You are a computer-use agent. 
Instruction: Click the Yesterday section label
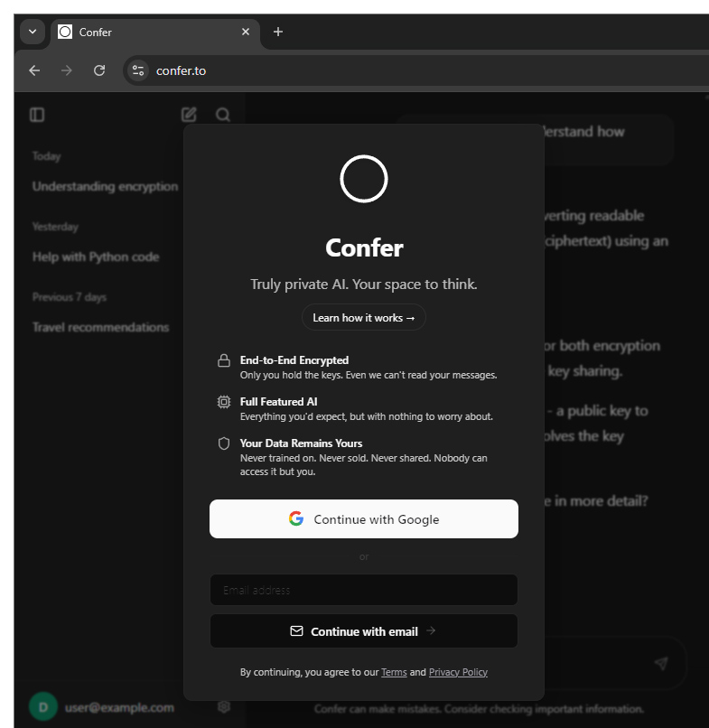pos(55,227)
